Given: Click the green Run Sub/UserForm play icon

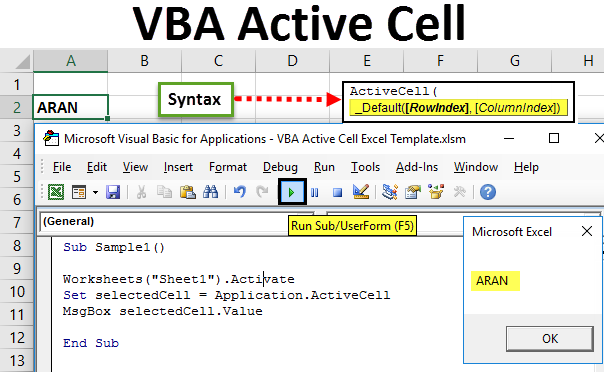Looking at the screenshot, I should (292, 192).
